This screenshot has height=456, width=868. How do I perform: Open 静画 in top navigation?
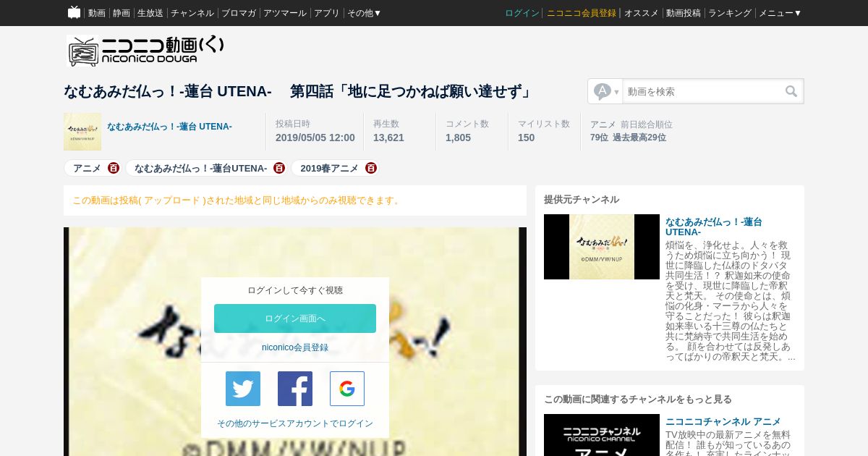[x=122, y=13]
